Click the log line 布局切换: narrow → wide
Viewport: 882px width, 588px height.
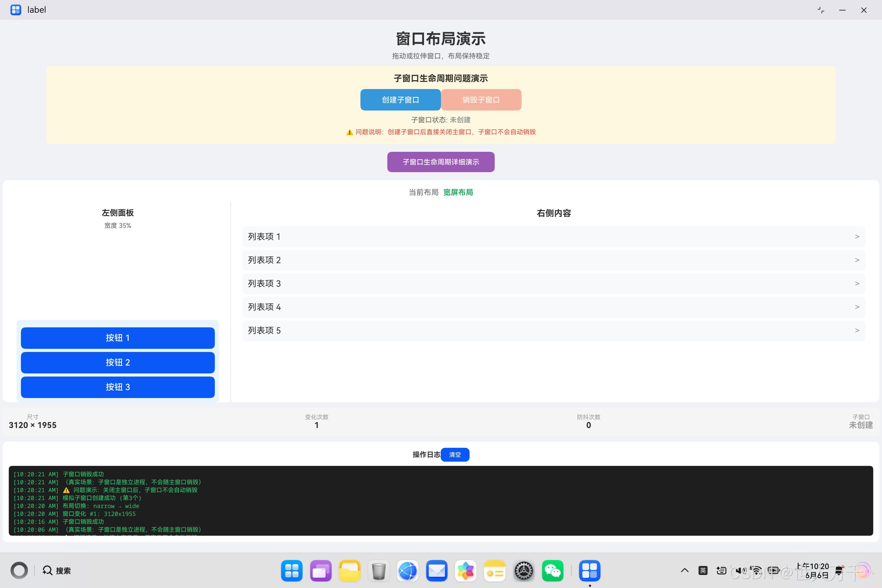point(76,506)
